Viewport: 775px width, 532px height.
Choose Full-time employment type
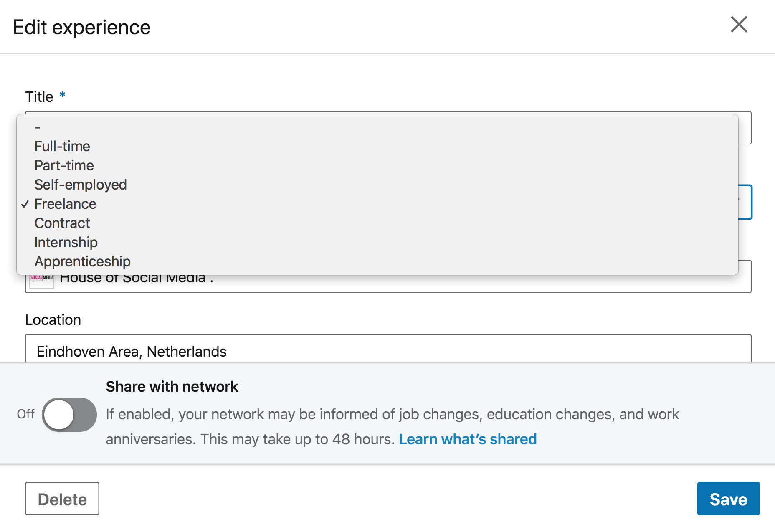click(x=62, y=147)
